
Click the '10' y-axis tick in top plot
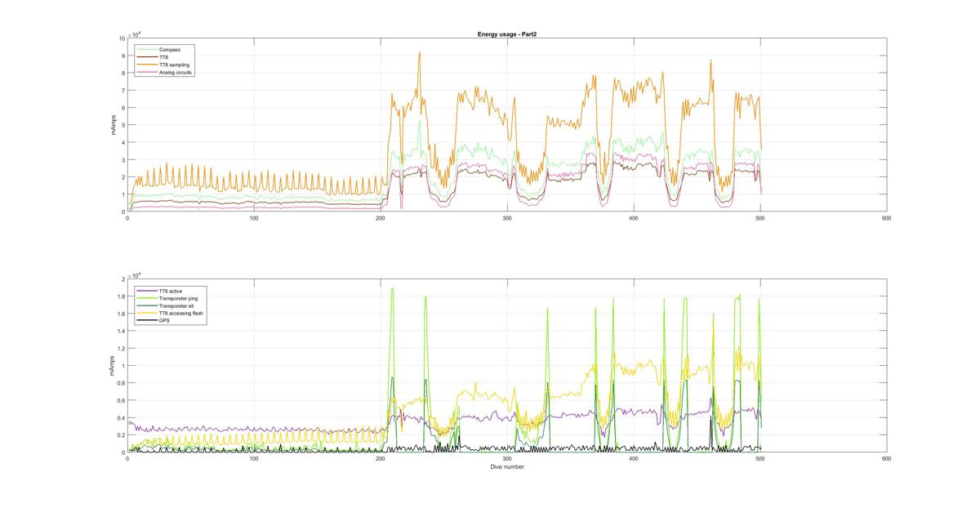122,38
